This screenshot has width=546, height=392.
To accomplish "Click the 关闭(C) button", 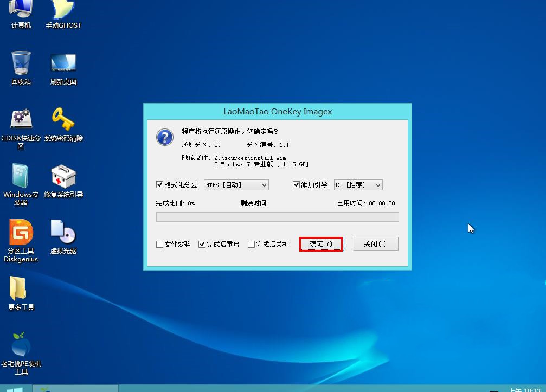I will point(376,244).
